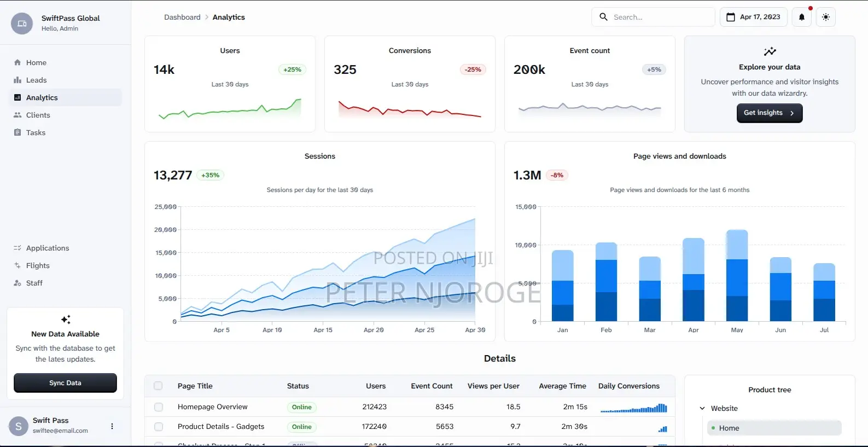Click the Flights plane icon in sidebar
This screenshot has width=868, height=447.
click(x=18, y=265)
